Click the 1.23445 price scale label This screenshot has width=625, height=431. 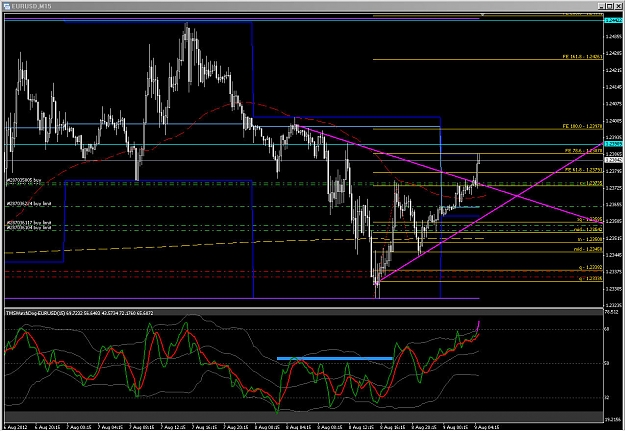613,255
